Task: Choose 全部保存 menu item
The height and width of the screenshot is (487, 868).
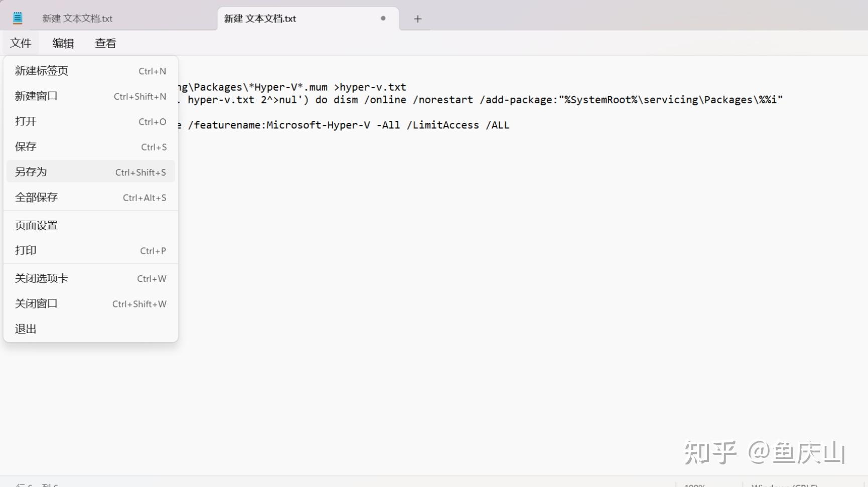Action: click(x=91, y=198)
